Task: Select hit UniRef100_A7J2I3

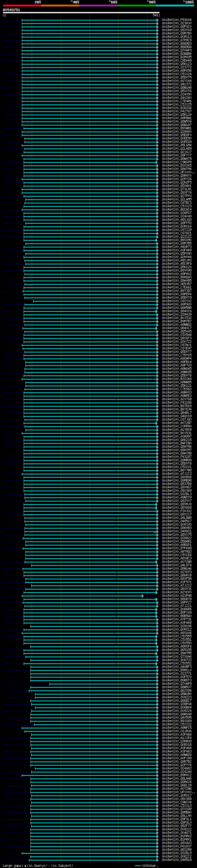Action: pyautogui.click(x=177, y=474)
